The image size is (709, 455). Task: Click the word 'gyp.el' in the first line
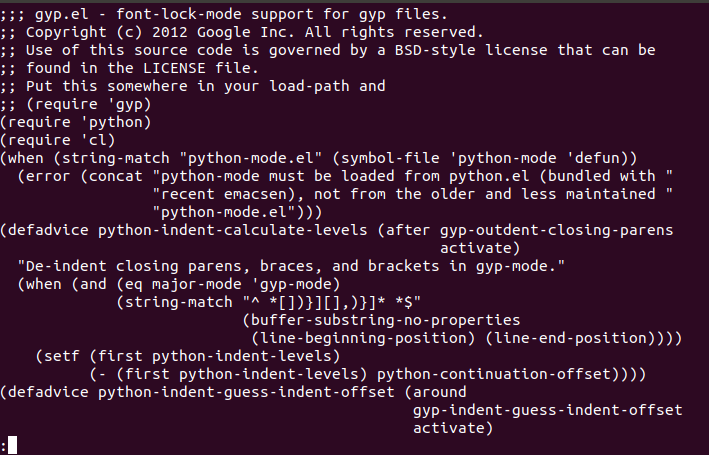tap(62, 14)
